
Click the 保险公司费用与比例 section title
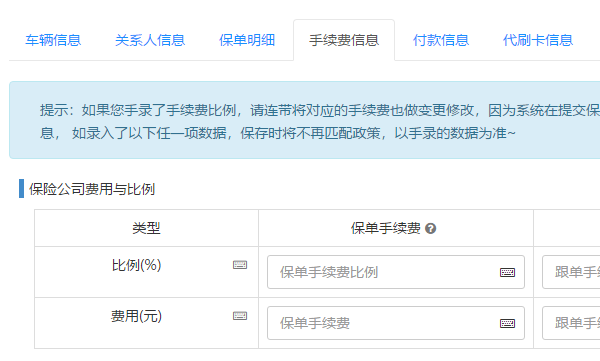coord(92,189)
